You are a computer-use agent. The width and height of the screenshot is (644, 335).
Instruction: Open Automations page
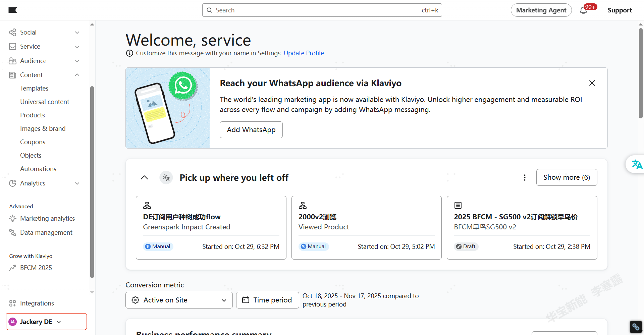click(x=38, y=169)
